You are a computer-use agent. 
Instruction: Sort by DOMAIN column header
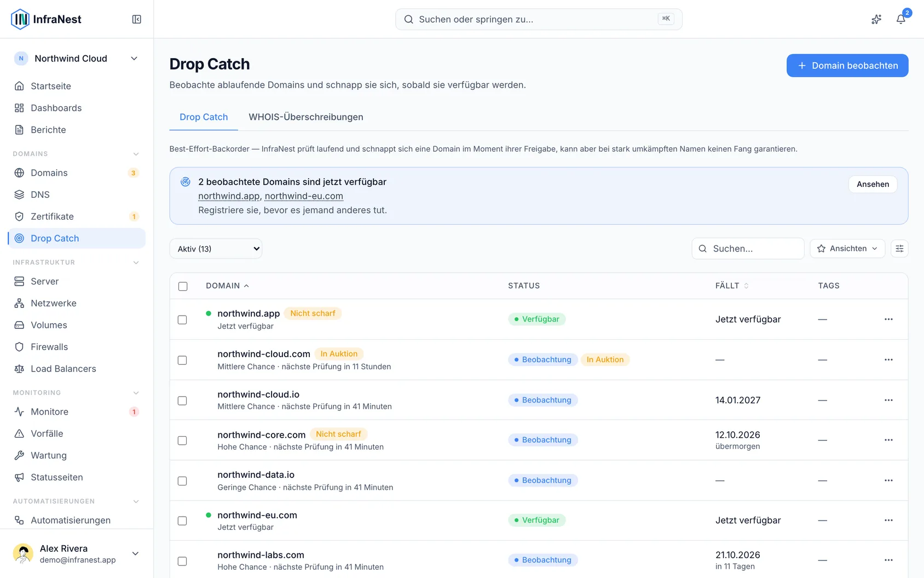227,285
